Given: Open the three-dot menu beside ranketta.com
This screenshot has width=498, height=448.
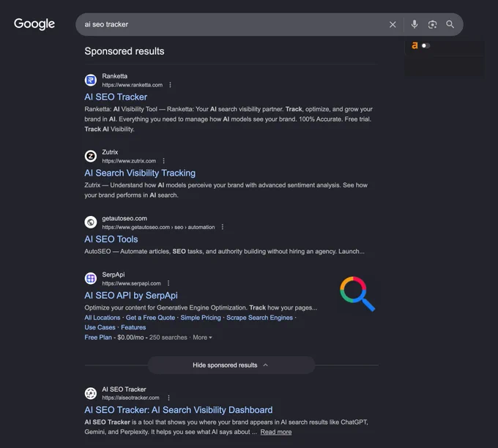Looking at the screenshot, I should click(x=170, y=85).
